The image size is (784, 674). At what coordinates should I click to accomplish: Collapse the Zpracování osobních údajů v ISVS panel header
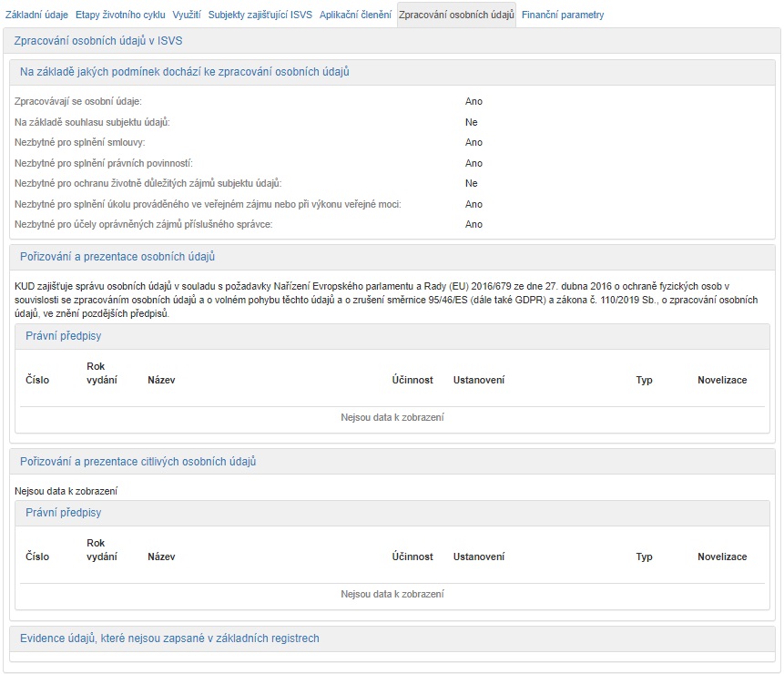tap(99, 41)
